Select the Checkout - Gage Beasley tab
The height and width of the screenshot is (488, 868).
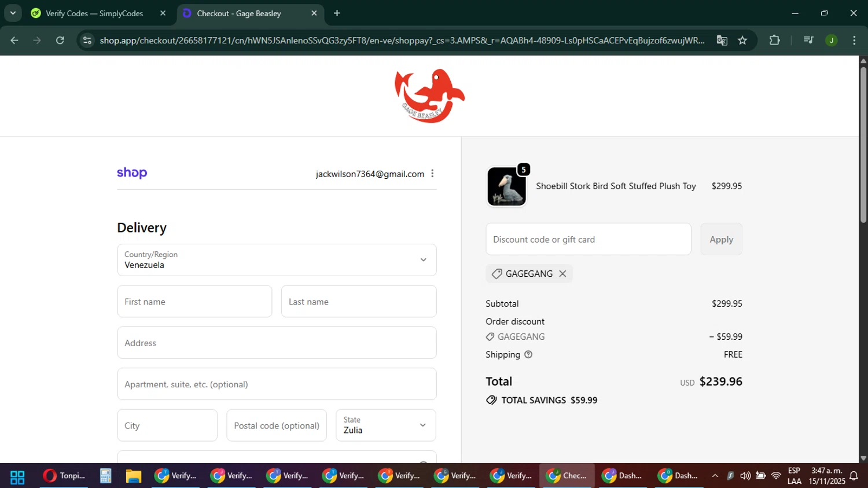coord(239,13)
